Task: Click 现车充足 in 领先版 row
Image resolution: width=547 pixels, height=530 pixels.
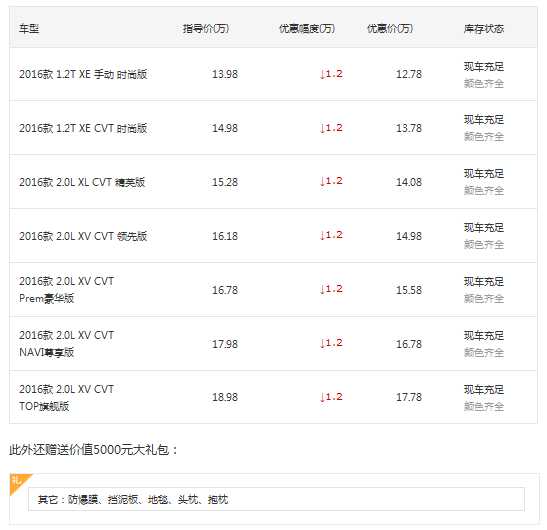Action: pos(484,228)
